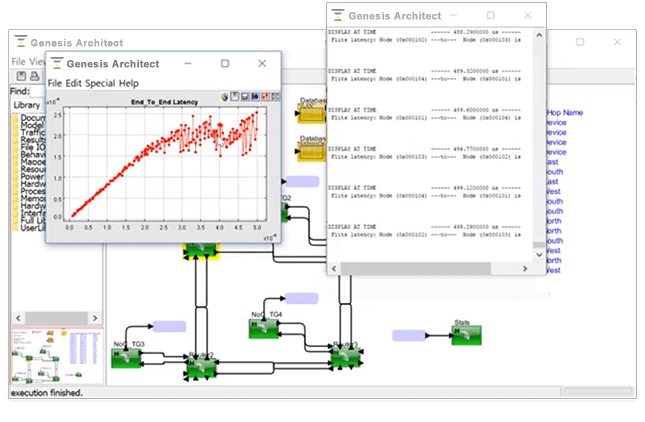Select lavender parameter box feeding Stats block

click(x=408, y=336)
